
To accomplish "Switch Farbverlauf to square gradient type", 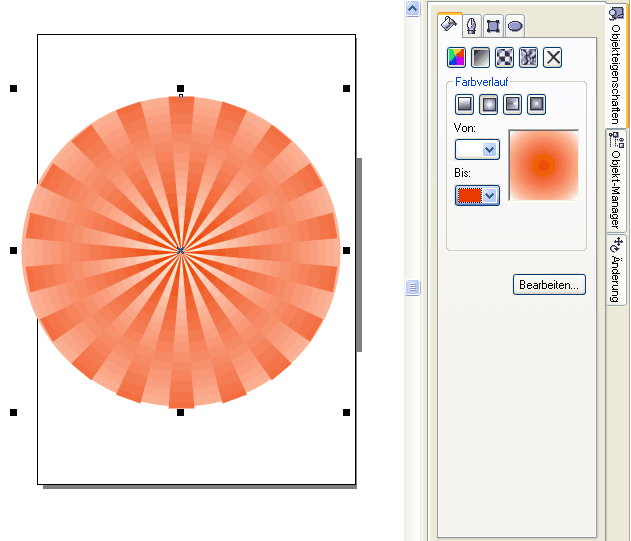I will point(537,103).
